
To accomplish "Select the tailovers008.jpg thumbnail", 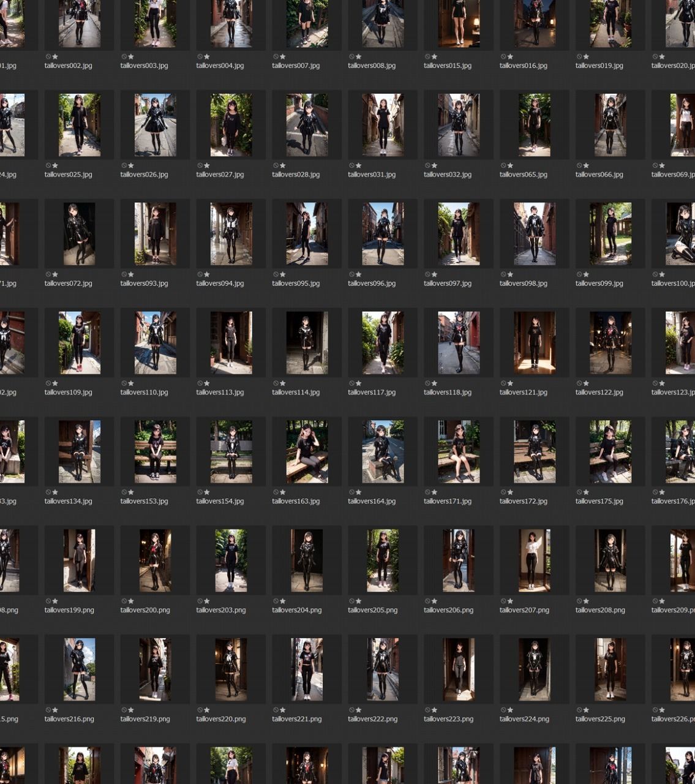I will pos(383,23).
